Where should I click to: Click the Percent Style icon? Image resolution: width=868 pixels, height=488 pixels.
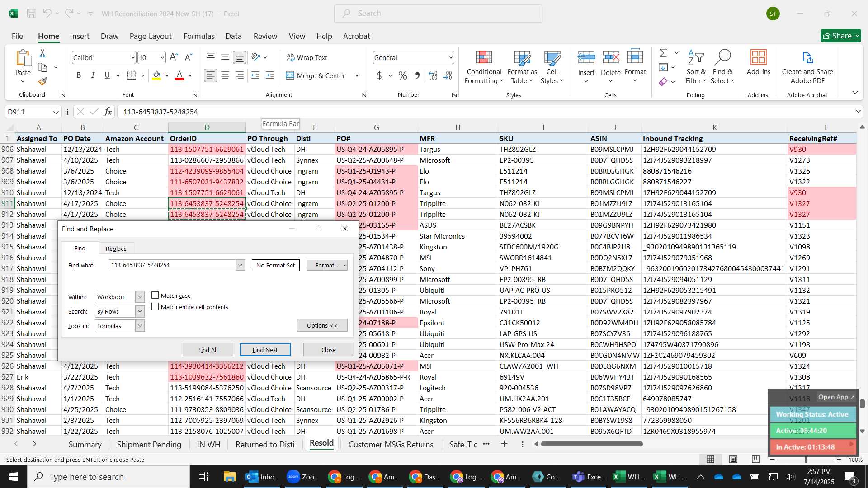point(403,75)
